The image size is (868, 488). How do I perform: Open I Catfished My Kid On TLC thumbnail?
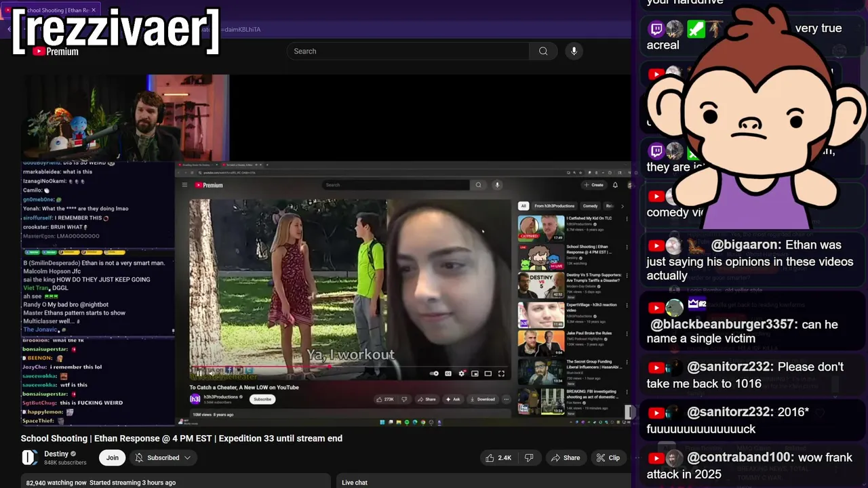point(541,228)
